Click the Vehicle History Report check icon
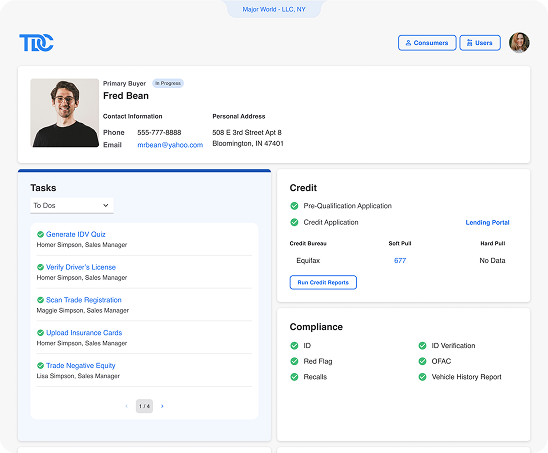The width and height of the screenshot is (548, 453). click(423, 377)
